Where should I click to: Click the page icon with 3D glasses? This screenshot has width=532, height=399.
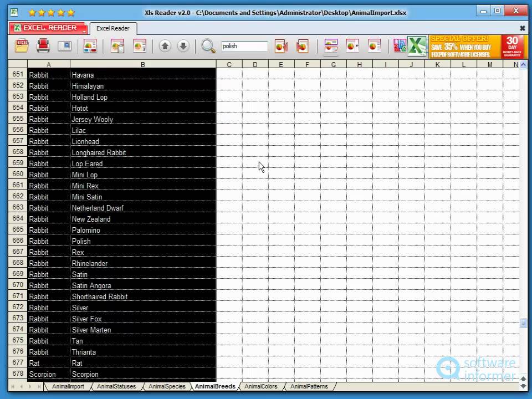click(x=90, y=46)
